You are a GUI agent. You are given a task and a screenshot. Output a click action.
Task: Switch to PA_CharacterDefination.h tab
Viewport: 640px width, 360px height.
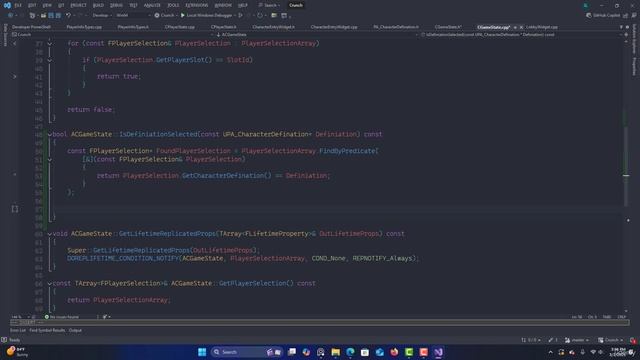(396, 27)
